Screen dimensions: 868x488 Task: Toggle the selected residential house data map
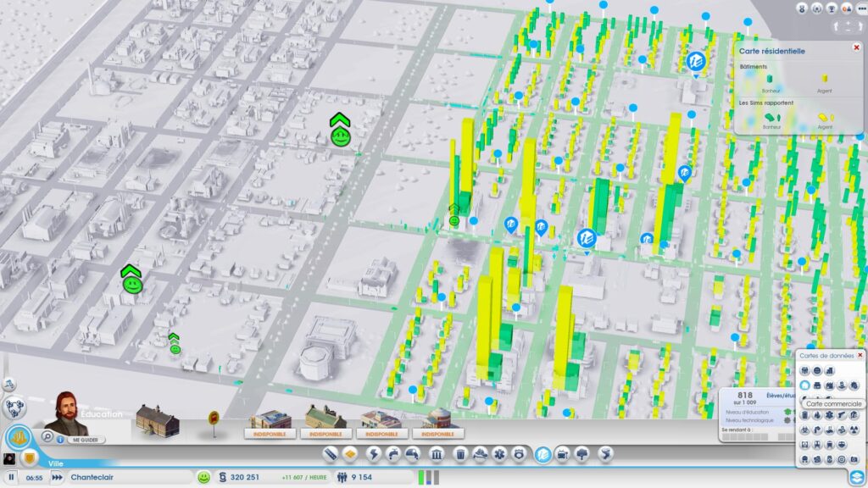(805, 385)
